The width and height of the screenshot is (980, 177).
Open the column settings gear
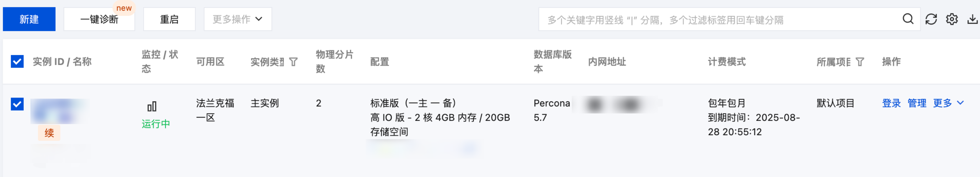[952, 19]
